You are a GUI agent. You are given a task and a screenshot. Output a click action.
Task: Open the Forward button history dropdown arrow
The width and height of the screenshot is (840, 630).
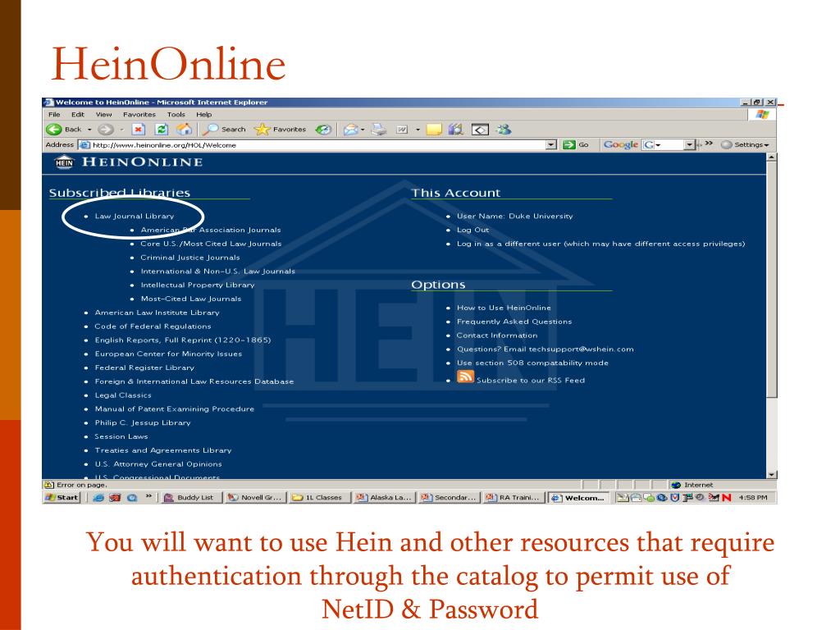pos(121,130)
